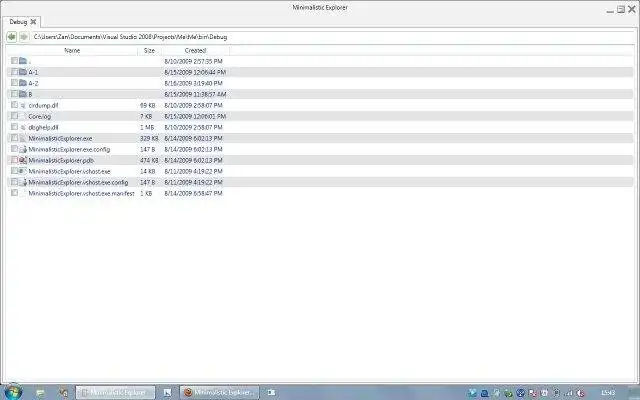Sort the list by the Size column
The width and height of the screenshot is (640, 400).
(149, 51)
